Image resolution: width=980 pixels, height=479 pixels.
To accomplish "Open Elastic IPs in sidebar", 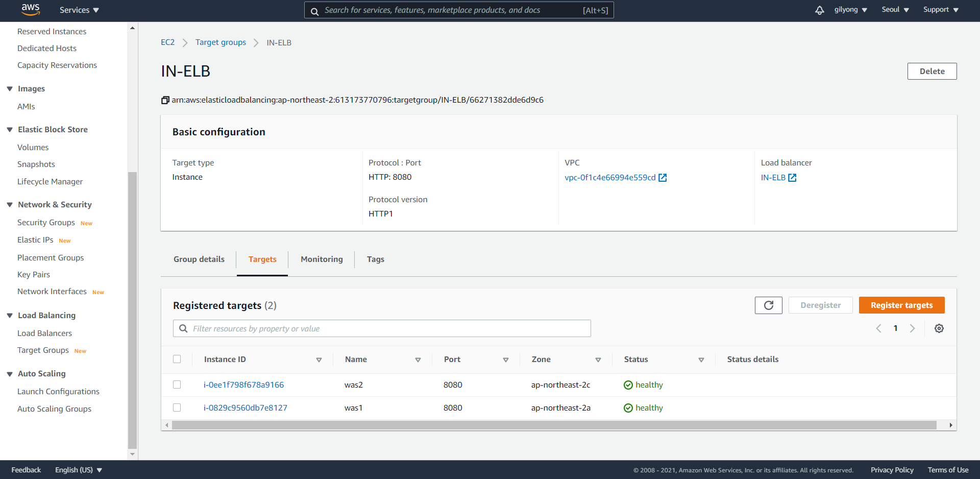I will tap(35, 240).
